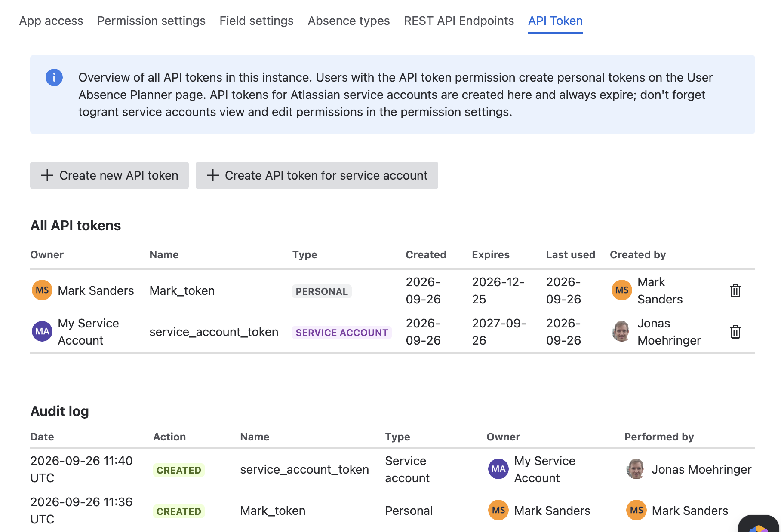Image resolution: width=781 pixels, height=532 pixels.
Task: Select the API Token tab
Action: tap(555, 21)
